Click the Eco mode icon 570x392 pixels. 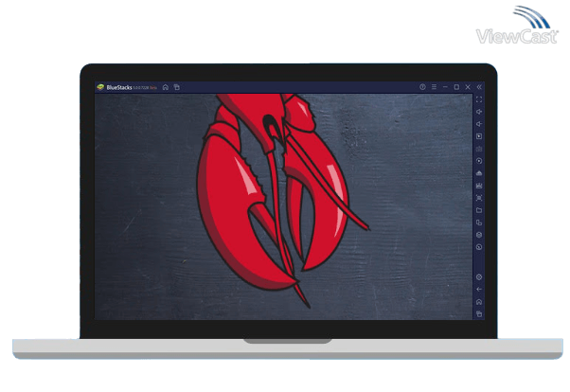tap(479, 247)
